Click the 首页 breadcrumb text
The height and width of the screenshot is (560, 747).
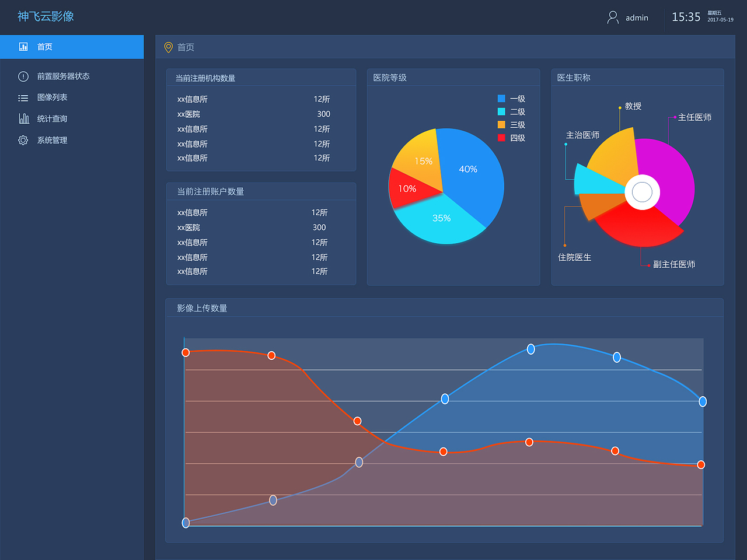[x=186, y=47]
